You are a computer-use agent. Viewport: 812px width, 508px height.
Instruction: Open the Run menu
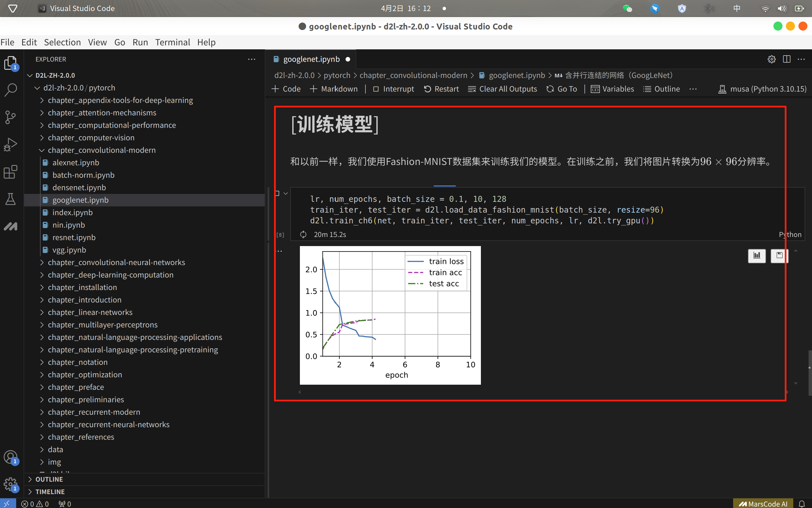[x=140, y=42]
